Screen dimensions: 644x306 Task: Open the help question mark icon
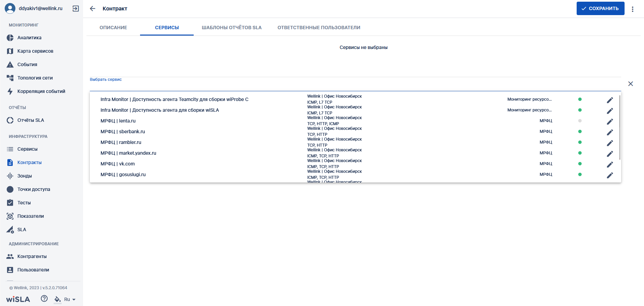44,299
